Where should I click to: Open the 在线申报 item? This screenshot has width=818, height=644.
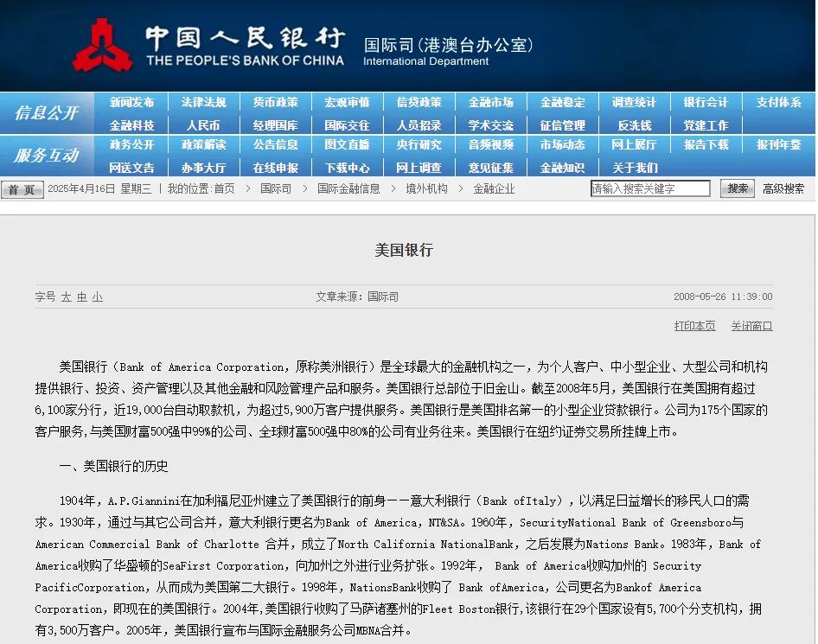tap(276, 168)
